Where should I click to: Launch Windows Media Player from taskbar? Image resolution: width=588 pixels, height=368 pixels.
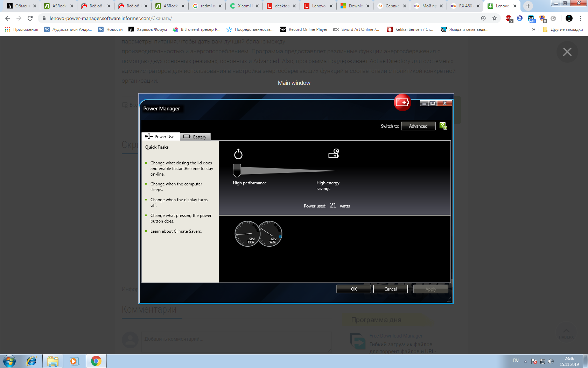[x=74, y=361]
